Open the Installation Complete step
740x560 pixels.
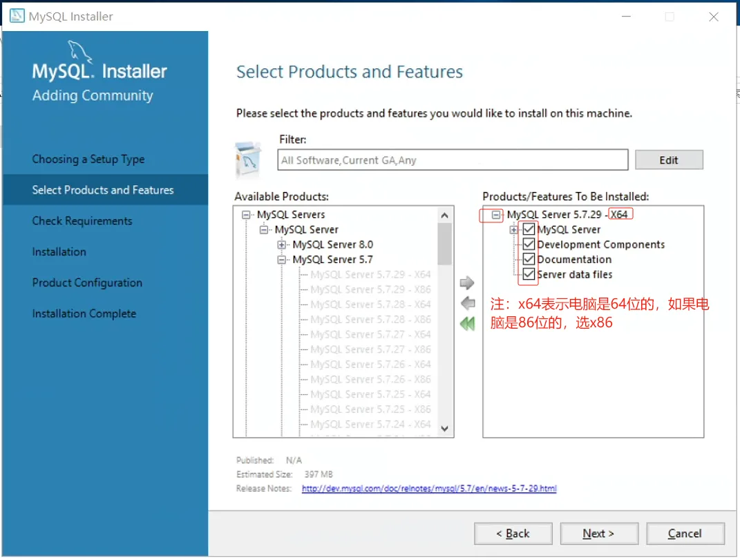(x=84, y=313)
